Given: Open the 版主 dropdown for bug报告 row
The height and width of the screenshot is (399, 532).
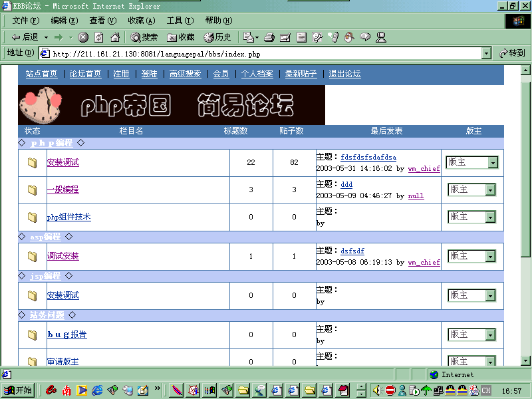Looking at the screenshot, I should pos(490,335).
